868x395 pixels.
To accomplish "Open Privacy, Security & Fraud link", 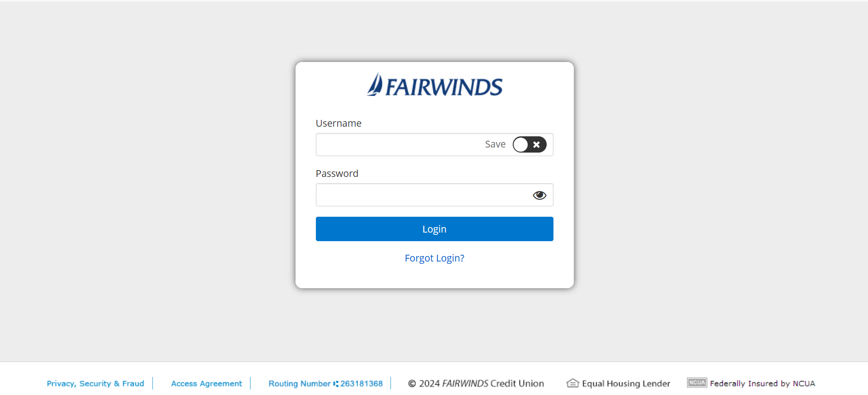I will 95,384.
